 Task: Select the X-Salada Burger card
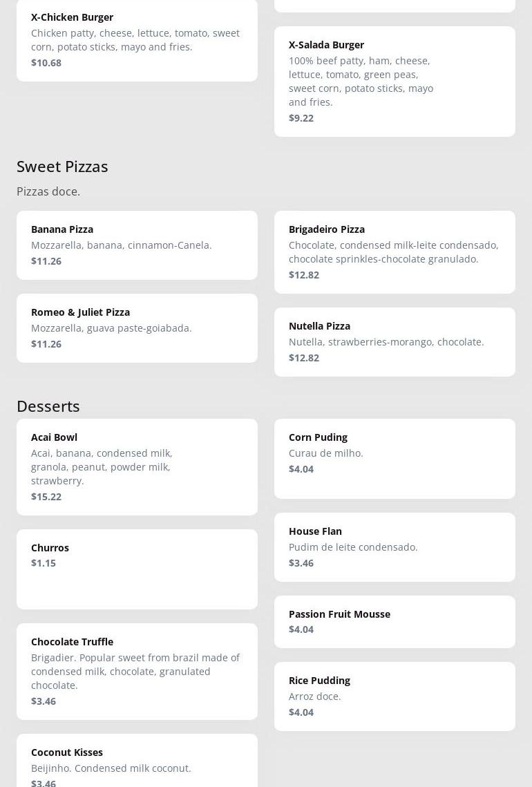(395, 81)
